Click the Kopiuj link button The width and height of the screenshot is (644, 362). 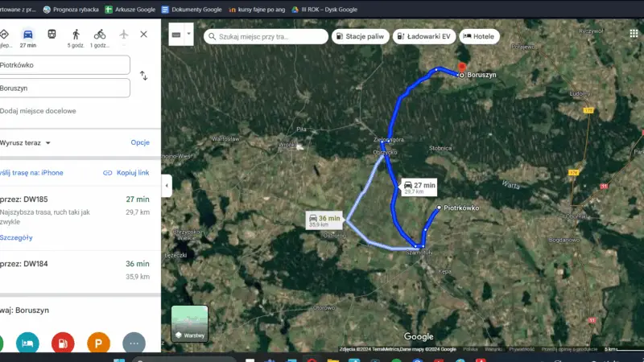pyautogui.click(x=126, y=173)
